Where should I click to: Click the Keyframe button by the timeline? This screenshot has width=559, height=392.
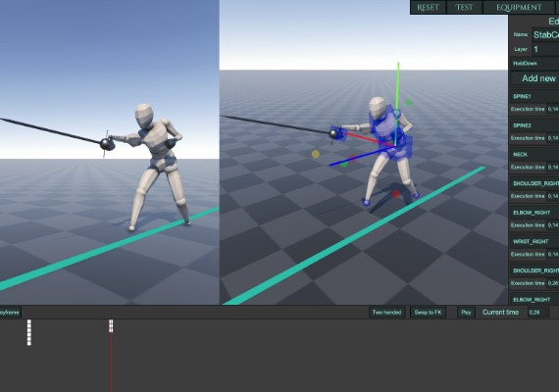click(10, 313)
